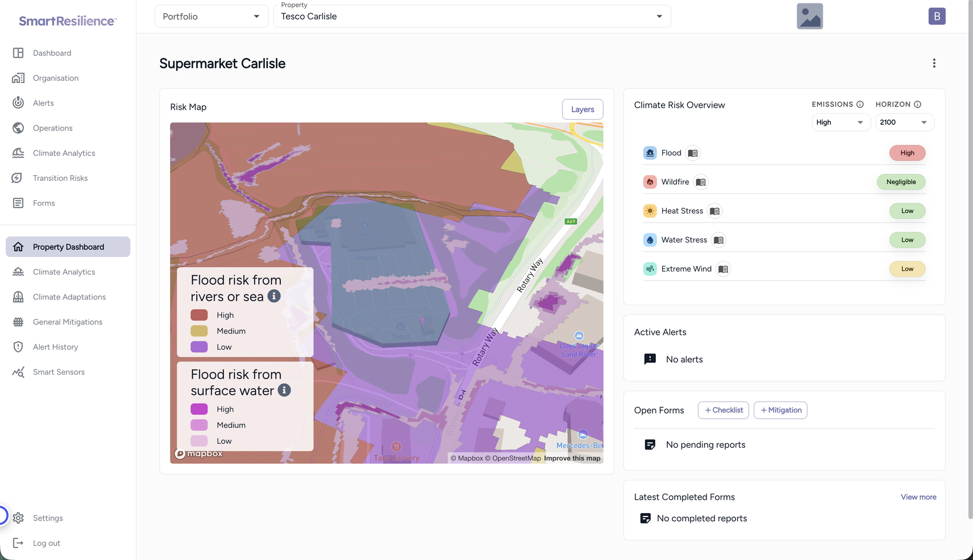The image size is (973, 560).
Task: Open Smart Sensors menu item
Action: [68, 372]
